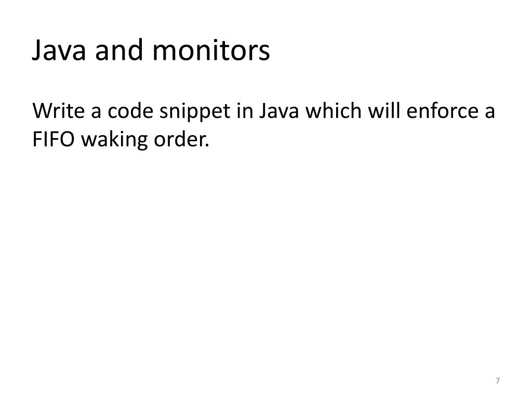Click the word 'waking' in the body
Viewport: 532px width, 399px height.
pyautogui.click(x=114, y=141)
